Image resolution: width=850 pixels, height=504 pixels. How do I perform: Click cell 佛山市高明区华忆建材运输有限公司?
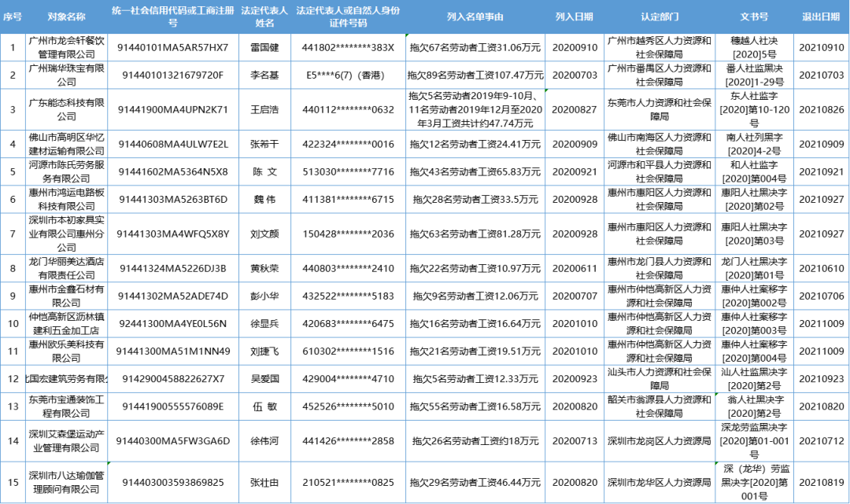(66, 144)
